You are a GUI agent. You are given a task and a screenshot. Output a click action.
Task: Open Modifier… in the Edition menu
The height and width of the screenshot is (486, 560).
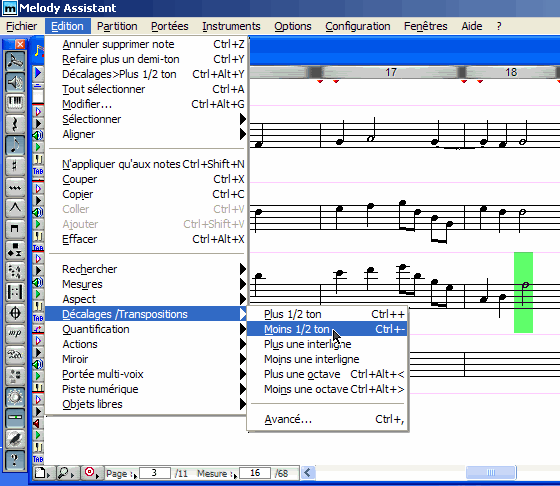(x=146, y=104)
